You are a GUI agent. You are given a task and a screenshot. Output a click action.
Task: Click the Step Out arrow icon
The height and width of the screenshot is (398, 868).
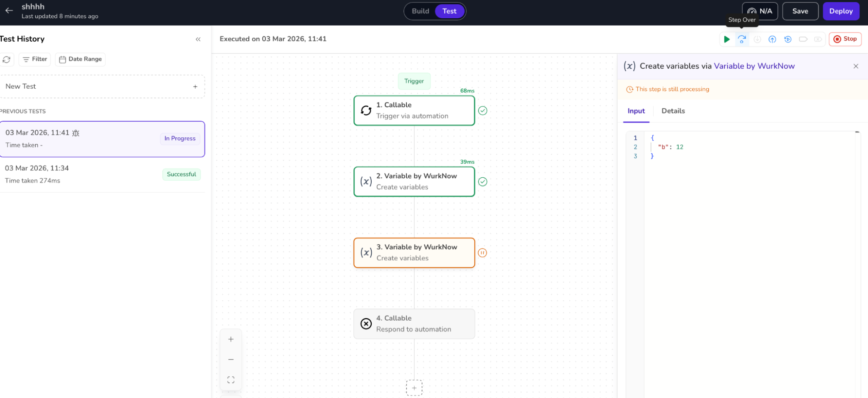(772, 39)
